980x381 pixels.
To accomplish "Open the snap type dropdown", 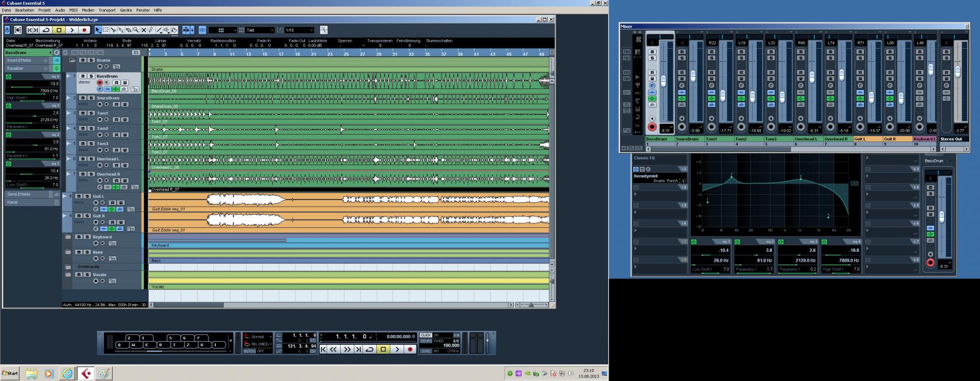I will click(222, 30).
